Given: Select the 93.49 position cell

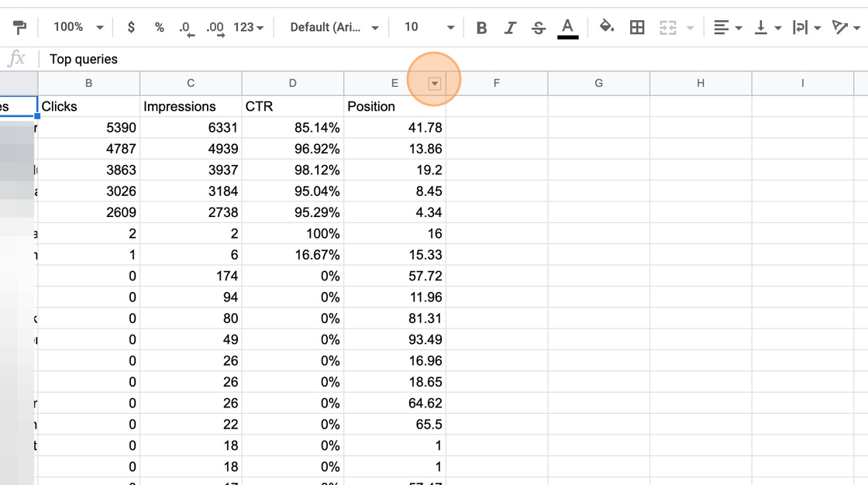Looking at the screenshot, I should (x=394, y=339).
